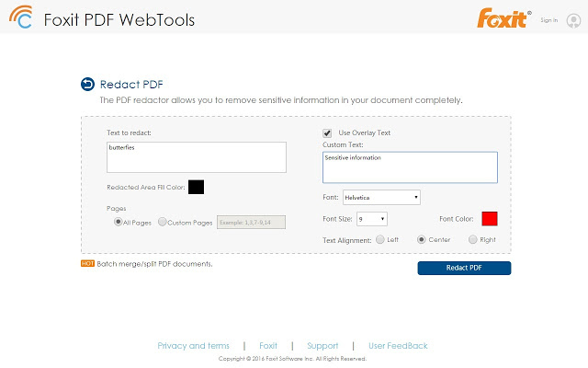This screenshot has height=368, width=588.
Task: Click the Text to redact field
Action: coord(197,156)
